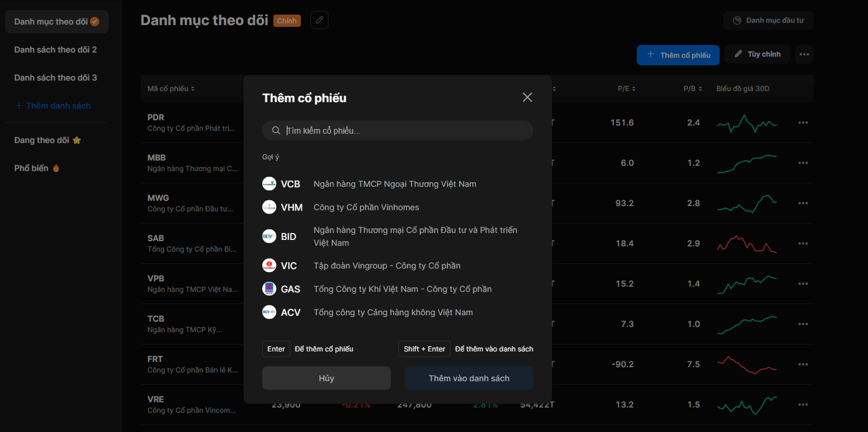Screen dimensions: 868x432
Task: Open Danh sách theo dõi 2 list
Action: click(55, 50)
